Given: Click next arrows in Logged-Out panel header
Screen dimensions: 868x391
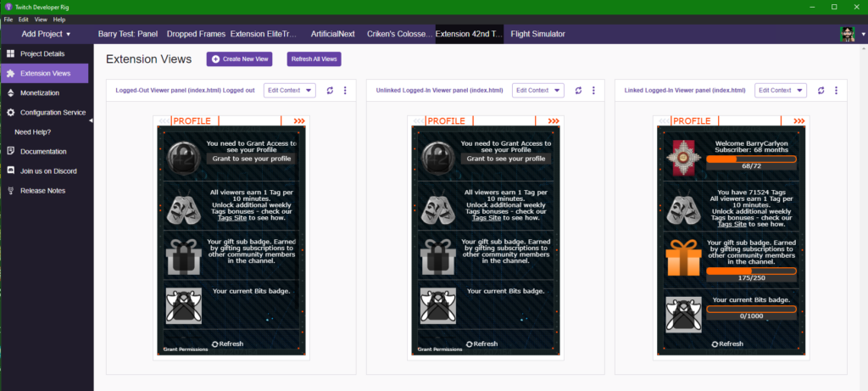Looking at the screenshot, I should point(299,121).
